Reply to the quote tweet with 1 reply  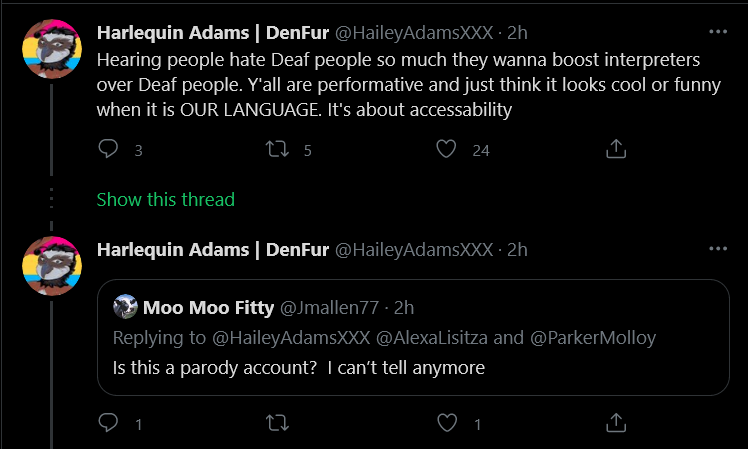[x=108, y=423]
